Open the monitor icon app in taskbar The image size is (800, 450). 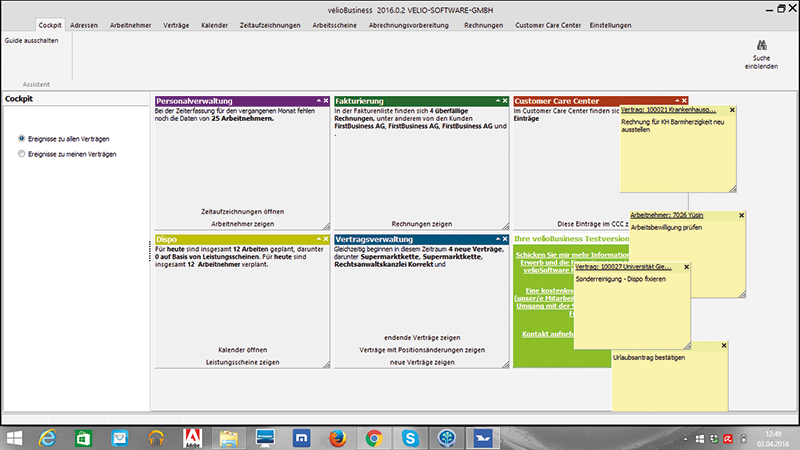(x=265, y=438)
